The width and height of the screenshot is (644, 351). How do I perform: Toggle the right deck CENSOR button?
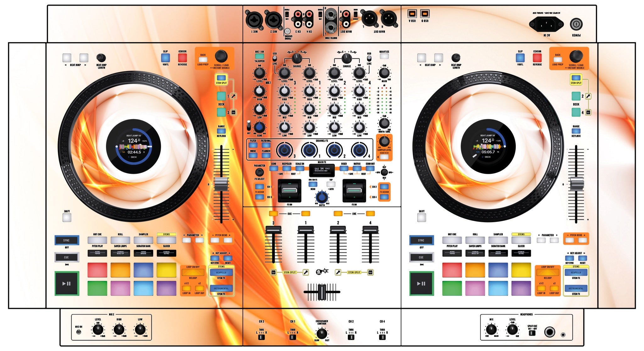[x=537, y=58]
